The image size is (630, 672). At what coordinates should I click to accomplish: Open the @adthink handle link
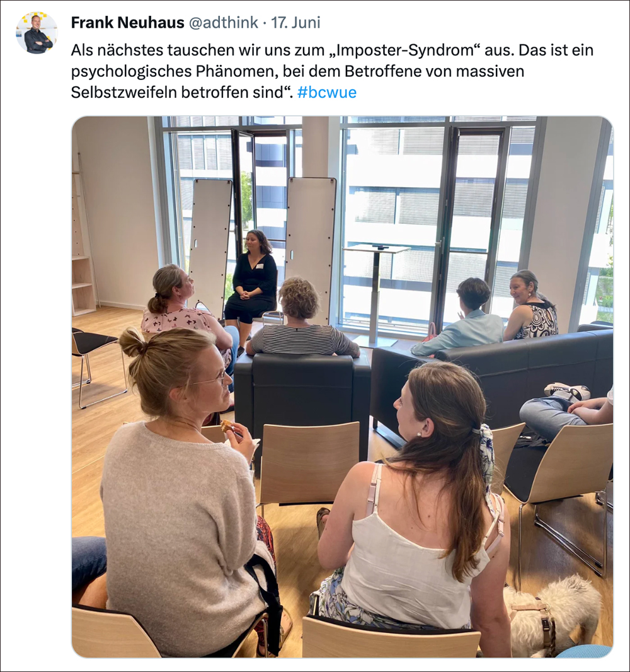point(223,23)
